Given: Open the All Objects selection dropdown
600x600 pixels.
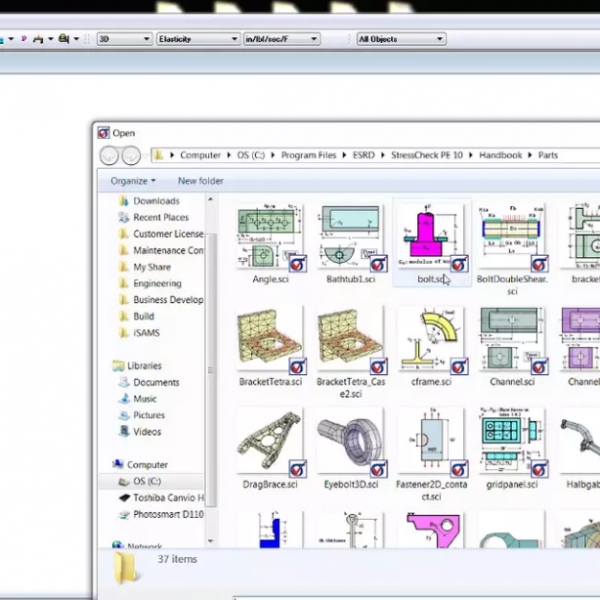Looking at the screenshot, I should tap(401, 39).
